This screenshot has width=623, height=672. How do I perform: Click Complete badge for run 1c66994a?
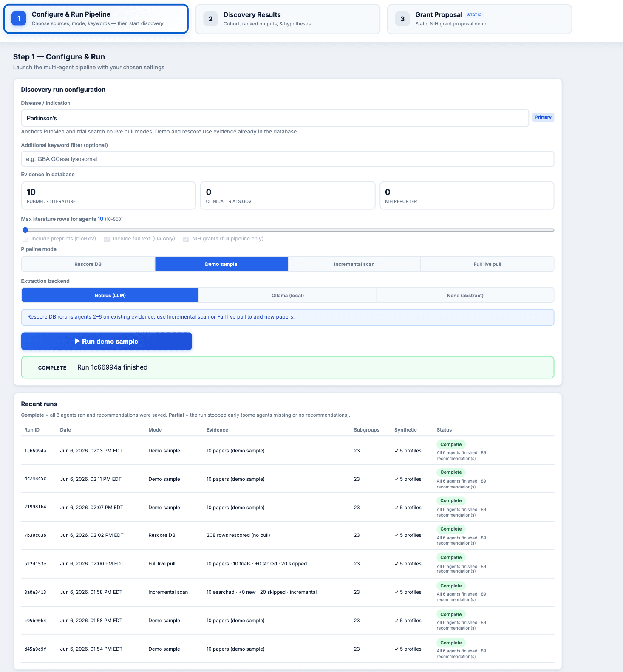(451, 444)
